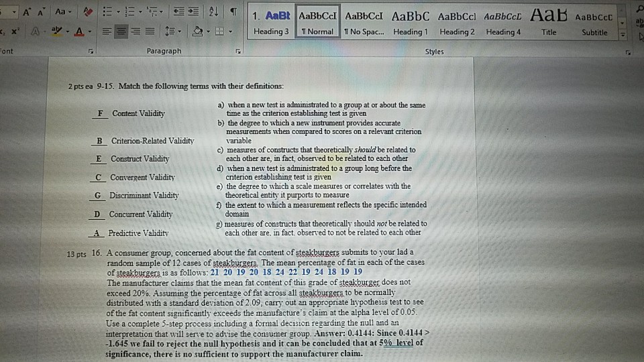Open the font color dropdown arrow
The width and height of the screenshot is (644, 362).
[x=89, y=32]
